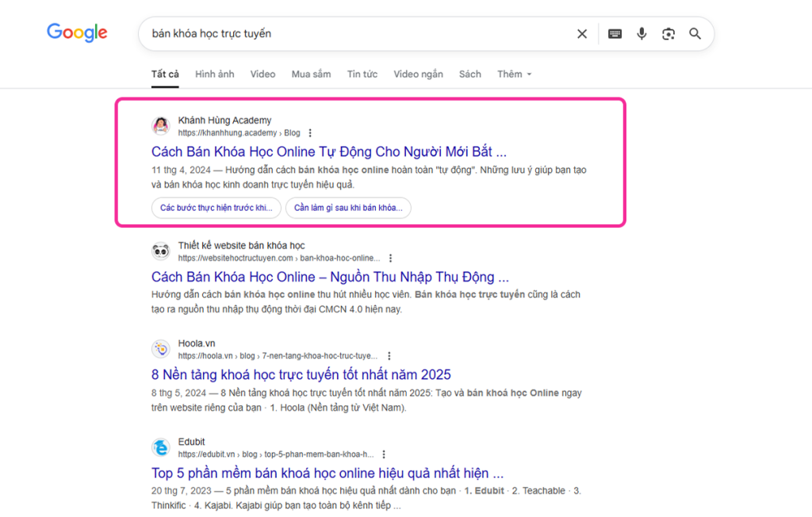This screenshot has height=517, width=812.
Task: Open the Cách Bán Khóa Học Online Tự Động link
Action: (329, 151)
